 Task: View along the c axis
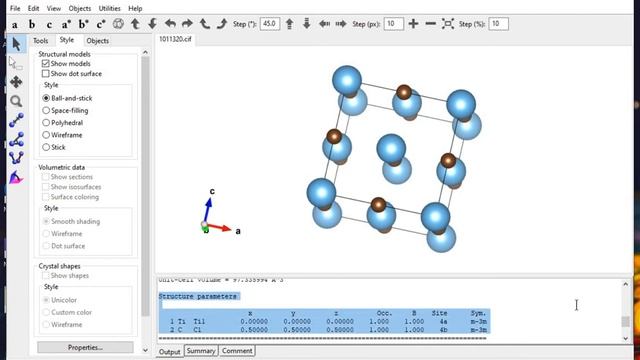(x=49, y=24)
